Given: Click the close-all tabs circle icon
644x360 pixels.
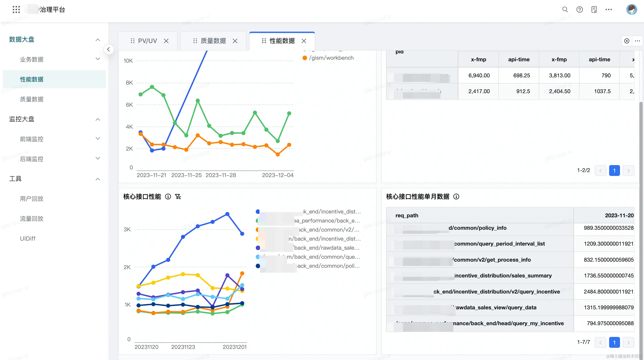Looking at the screenshot, I should click(x=627, y=41).
